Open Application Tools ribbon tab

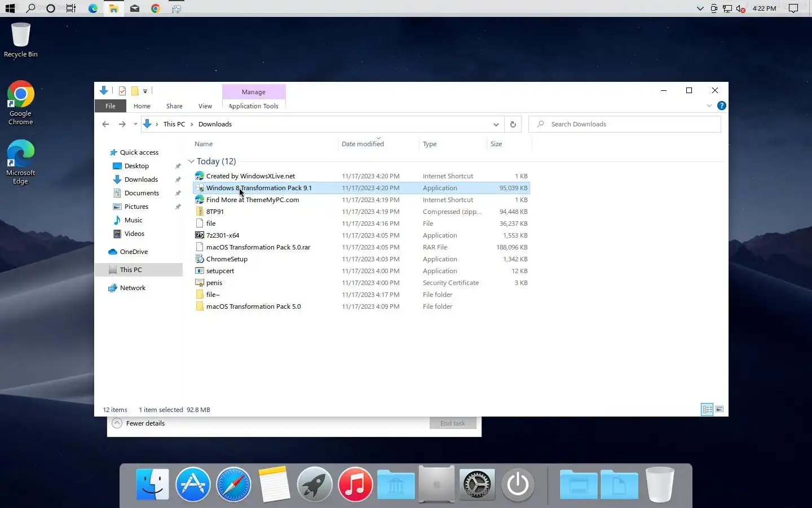click(254, 106)
